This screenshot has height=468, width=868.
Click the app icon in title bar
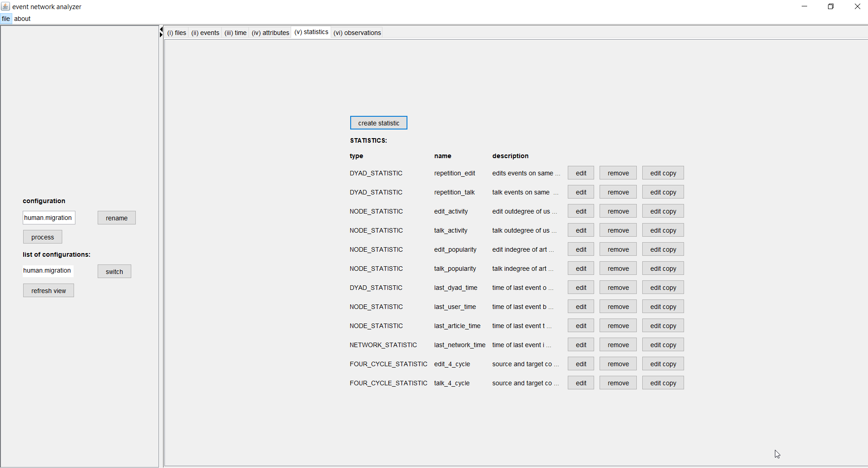pos(5,6)
